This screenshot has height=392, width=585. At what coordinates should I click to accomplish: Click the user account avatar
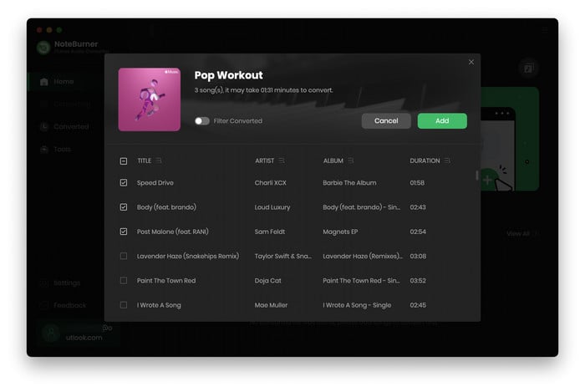(x=51, y=333)
